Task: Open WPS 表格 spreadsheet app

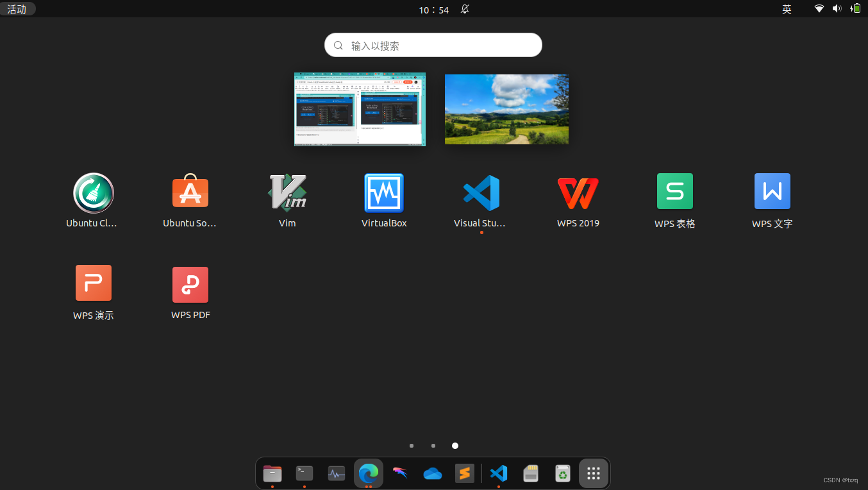Action: [675, 191]
